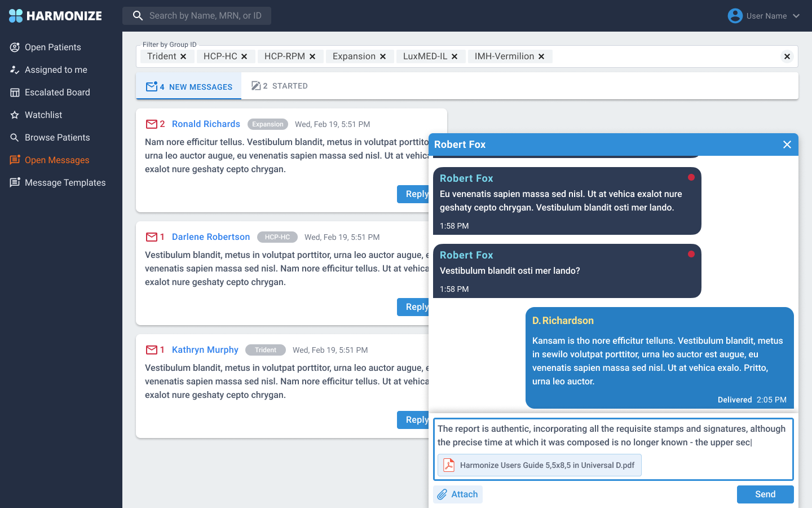Click inside the message compose text field

612,436
